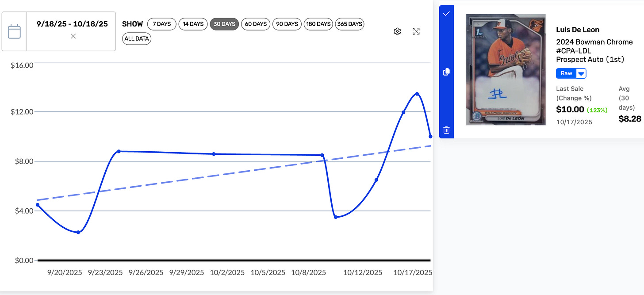Open the calendar date picker icon
Screen dimensions: 644x295
tap(15, 31)
